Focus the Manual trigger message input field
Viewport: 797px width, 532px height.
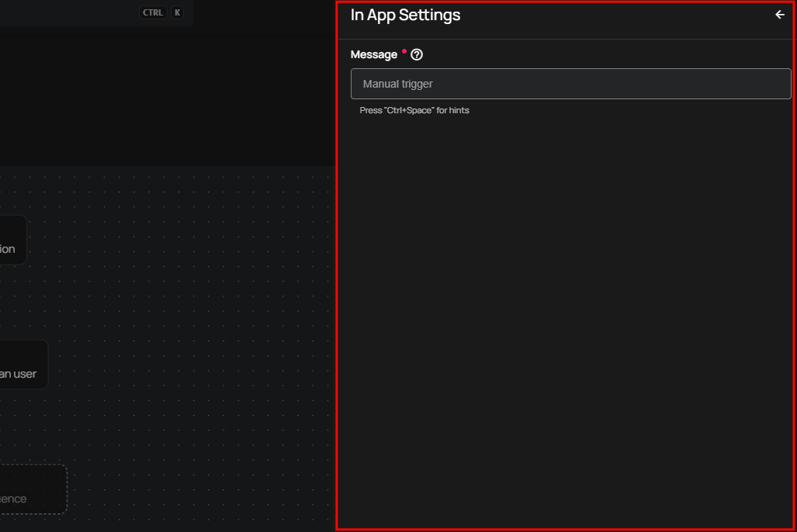click(571, 83)
